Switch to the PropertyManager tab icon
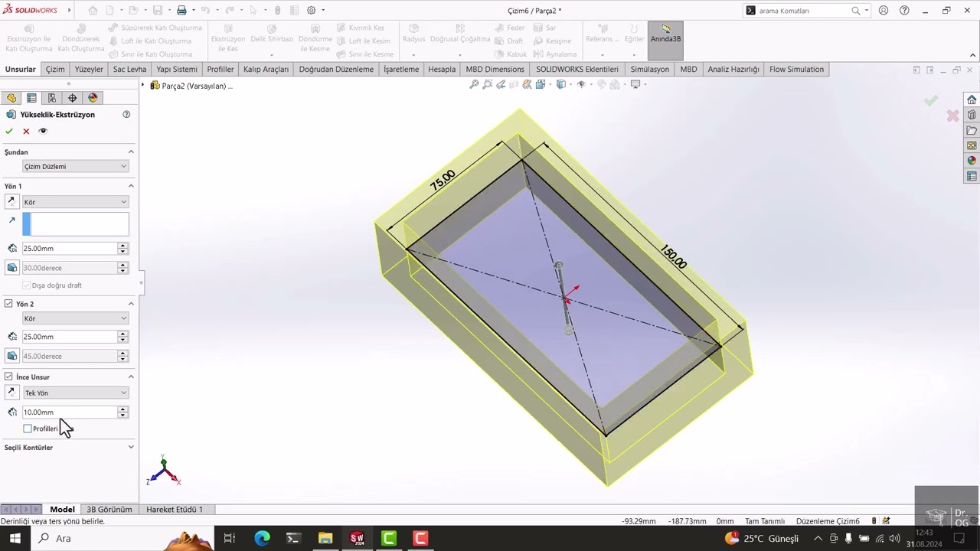The image size is (980, 551). click(31, 98)
